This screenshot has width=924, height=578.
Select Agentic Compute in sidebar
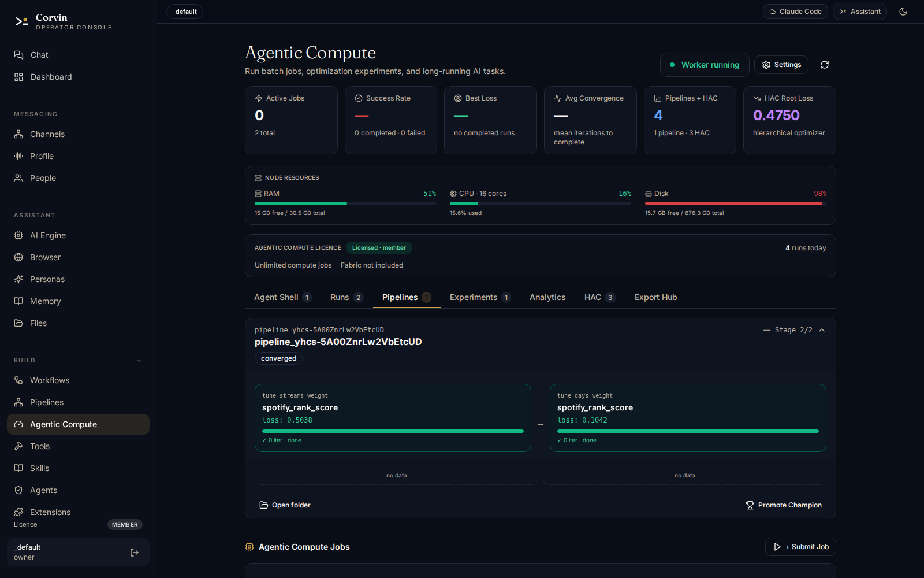coord(78,424)
